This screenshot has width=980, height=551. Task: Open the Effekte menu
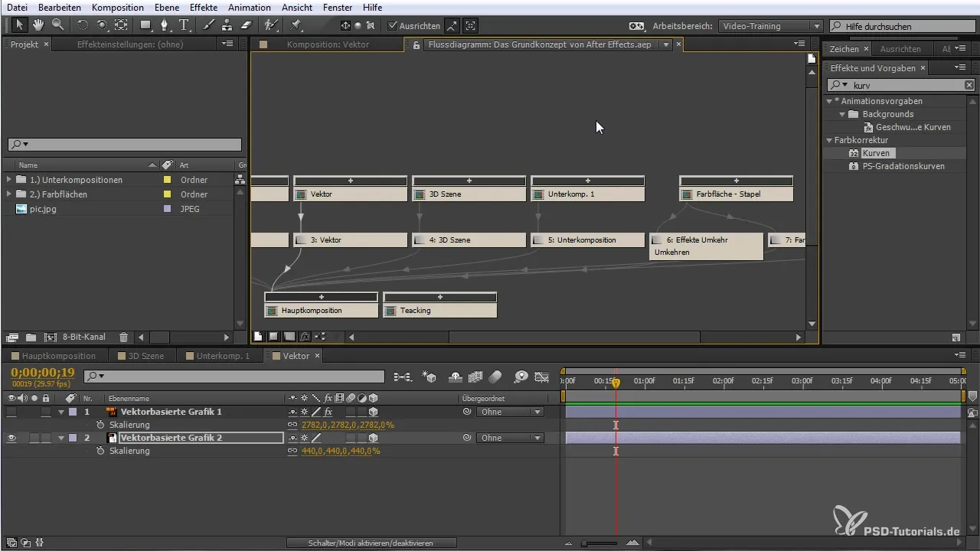coord(204,8)
